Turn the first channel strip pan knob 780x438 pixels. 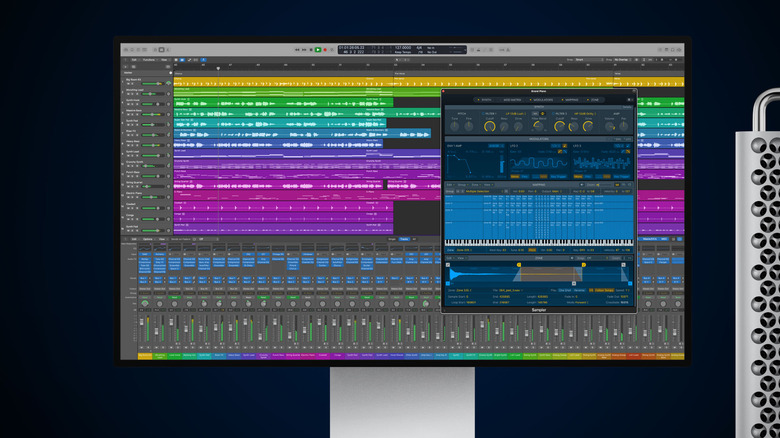(x=145, y=303)
